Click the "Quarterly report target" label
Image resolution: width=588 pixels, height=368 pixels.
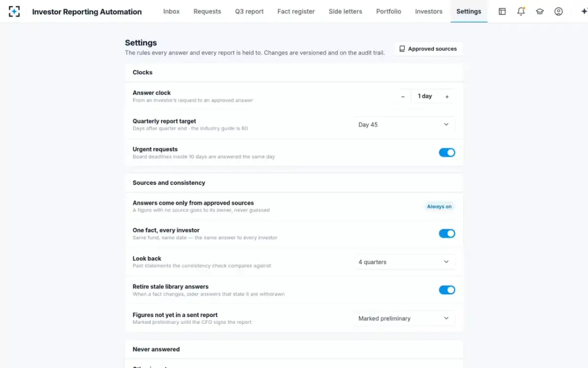pos(164,121)
